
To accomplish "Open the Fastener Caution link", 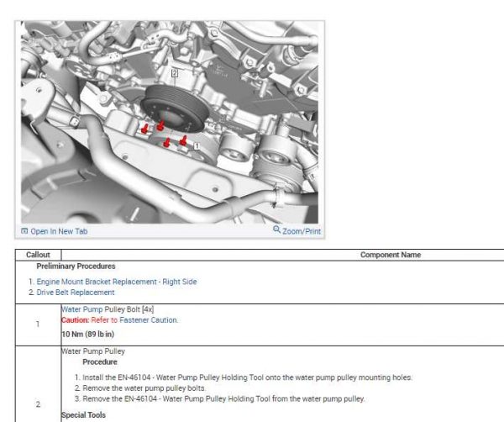I will 148,320.
